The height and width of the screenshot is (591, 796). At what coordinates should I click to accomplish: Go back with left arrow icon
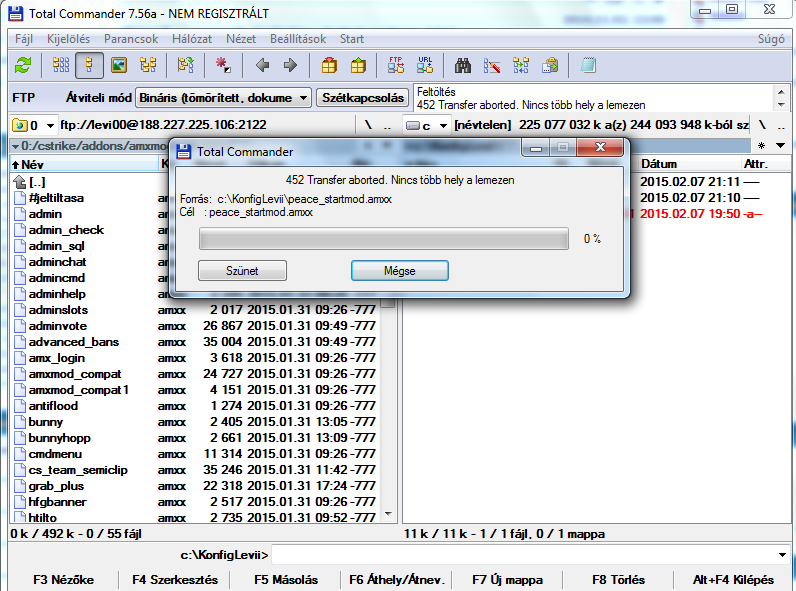coord(262,65)
